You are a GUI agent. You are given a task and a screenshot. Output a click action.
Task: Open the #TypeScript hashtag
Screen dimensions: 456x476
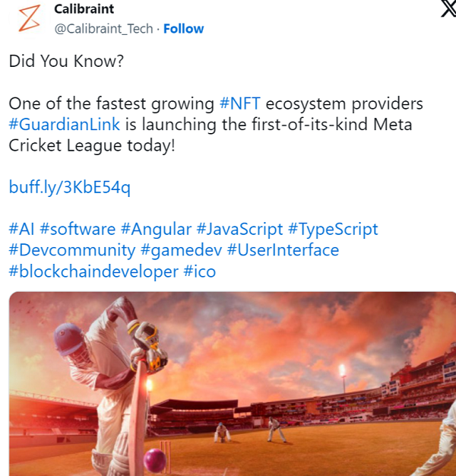pyautogui.click(x=333, y=229)
